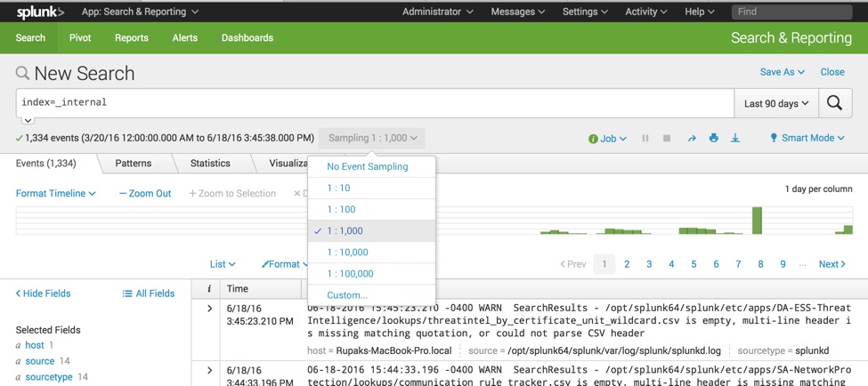This screenshot has height=386, width=868.
Task: Click info column header i
Action: click(x=209, y=289)
